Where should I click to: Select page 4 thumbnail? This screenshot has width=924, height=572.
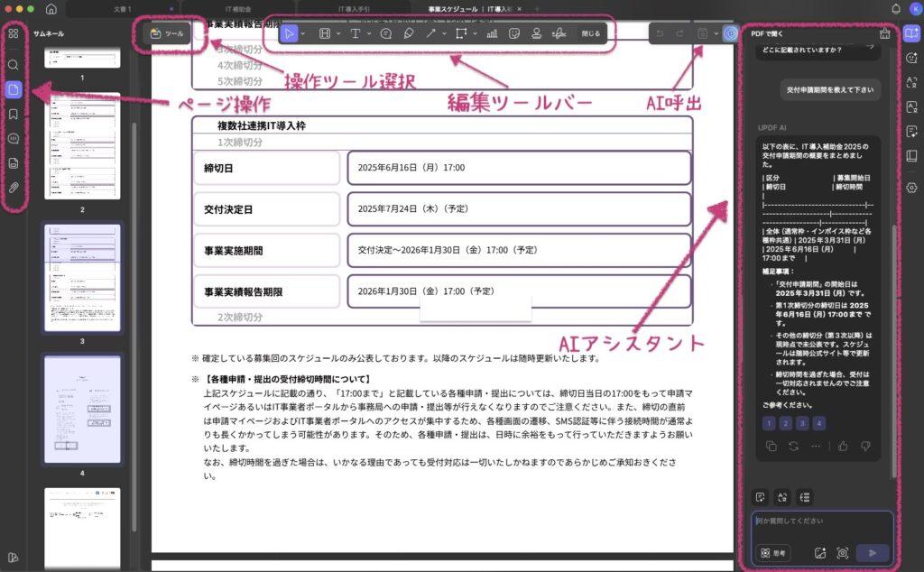click(x=82, y=410)
